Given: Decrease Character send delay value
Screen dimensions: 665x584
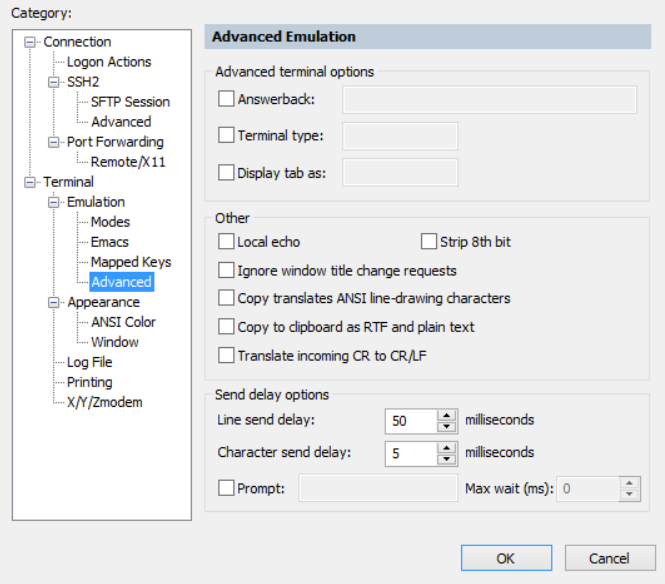Looking at the screenshot, I should pyautogui.click(x=447, y=459).
